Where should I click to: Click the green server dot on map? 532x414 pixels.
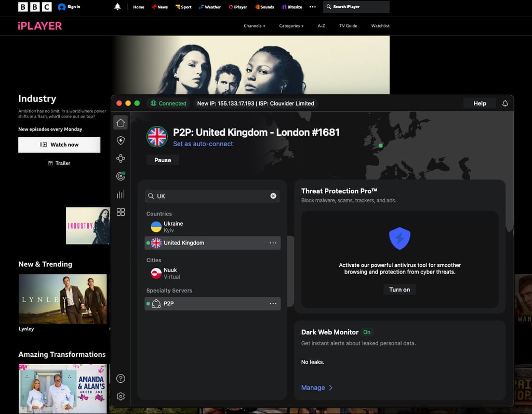[x=381, y=145]
